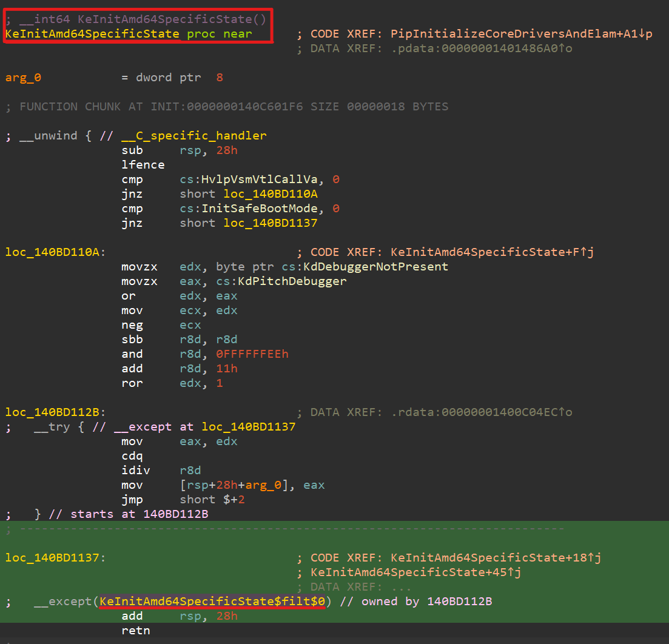
Task: Select the lfence instruction
Action: pos(143,165)
